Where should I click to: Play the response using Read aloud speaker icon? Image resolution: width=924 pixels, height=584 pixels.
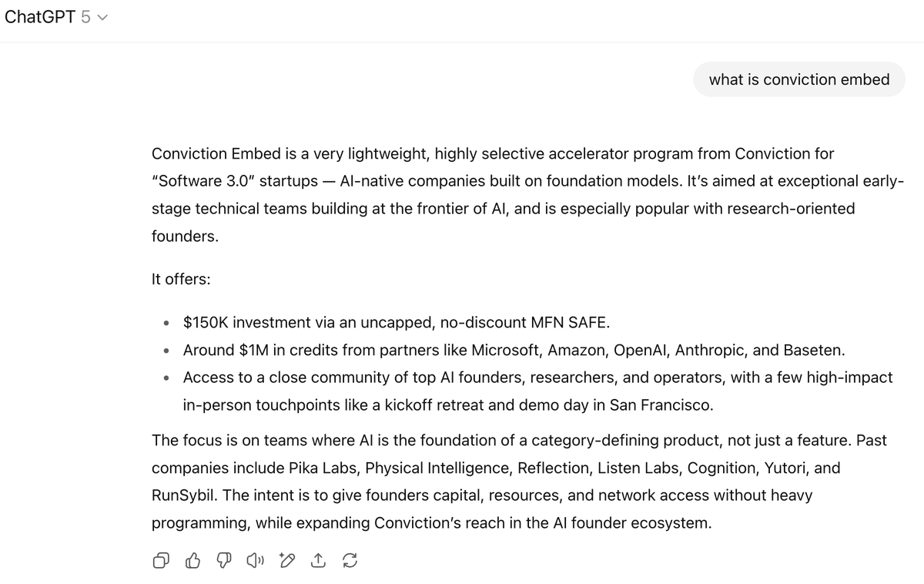[255, 561]
